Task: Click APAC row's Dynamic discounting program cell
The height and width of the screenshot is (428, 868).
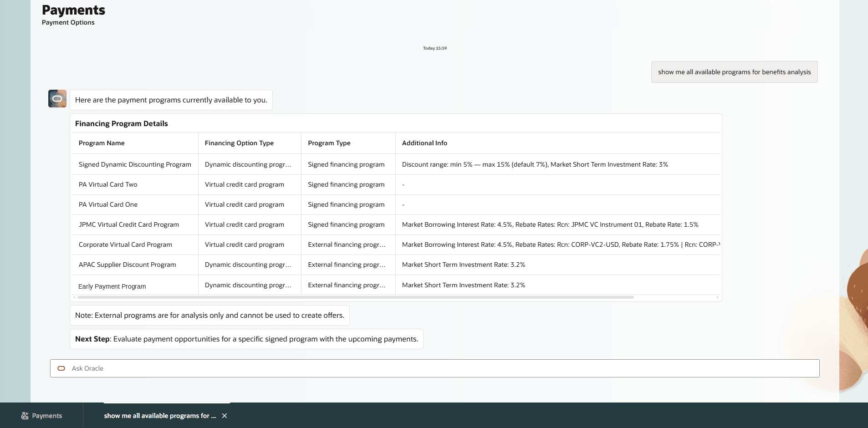Action: click(250, 265)
